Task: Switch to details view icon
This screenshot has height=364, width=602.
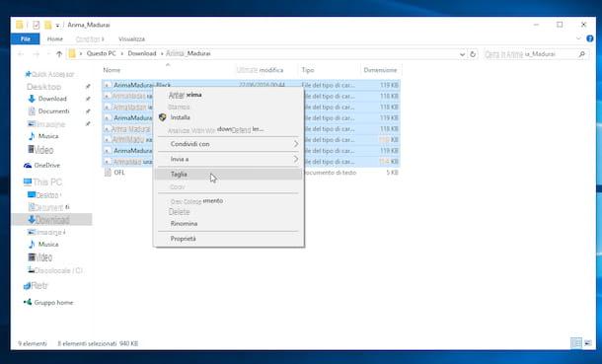Action: pos(576,343)
